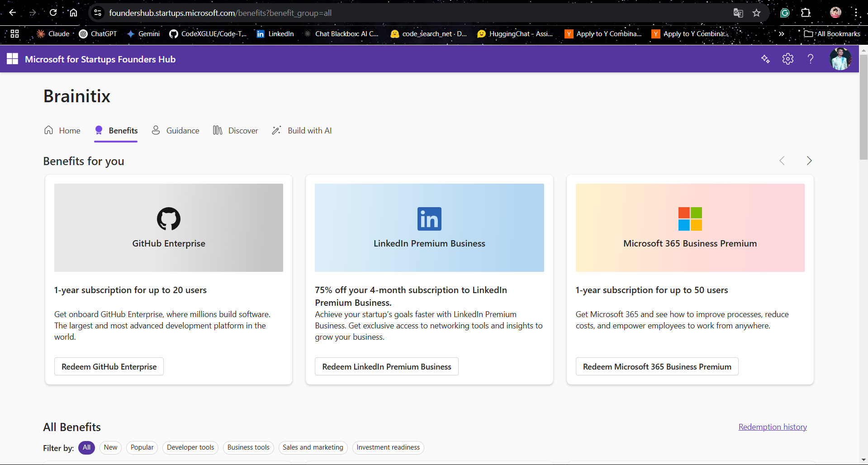Screen dimensions: 868x465
Task: Open the second Apply to Y Combinator bookmark
Action: (x=690, y=33)
